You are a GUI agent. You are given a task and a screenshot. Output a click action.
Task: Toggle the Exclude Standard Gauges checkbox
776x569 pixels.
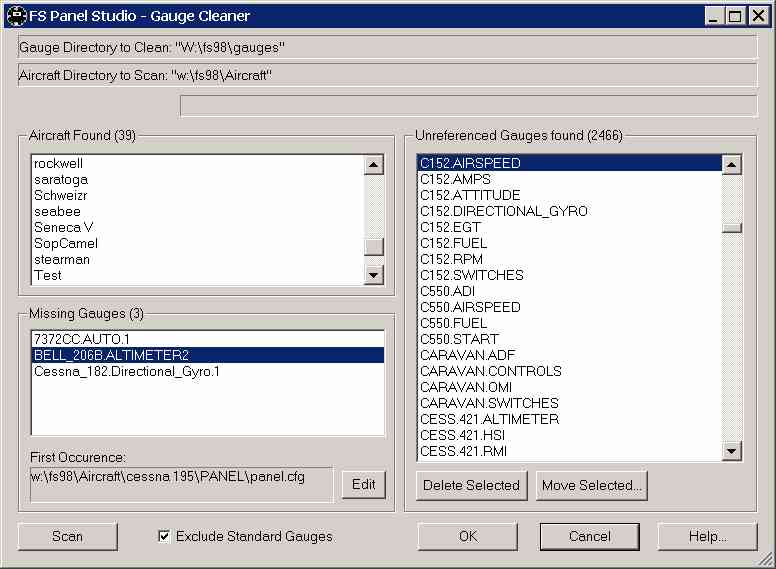point(164,536)
